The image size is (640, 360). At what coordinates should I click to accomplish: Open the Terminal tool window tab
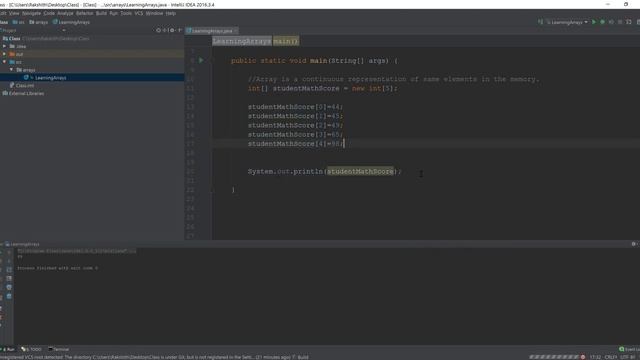(x=59, y=349)
